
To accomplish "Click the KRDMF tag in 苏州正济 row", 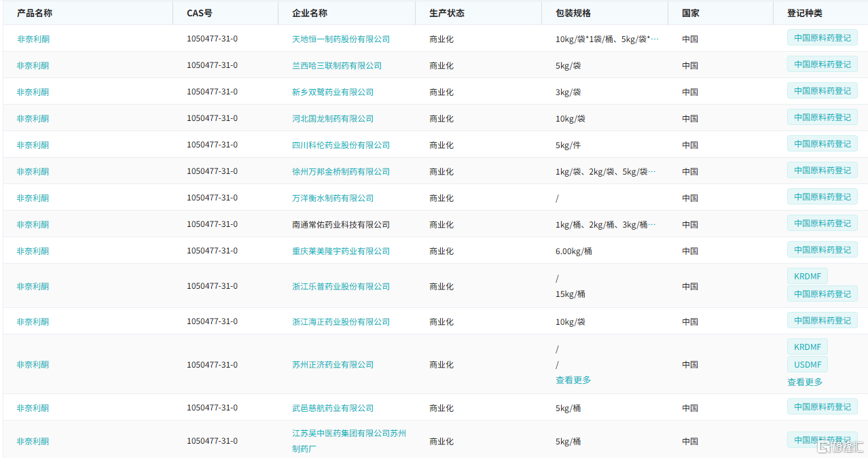I will coord(808,347).
